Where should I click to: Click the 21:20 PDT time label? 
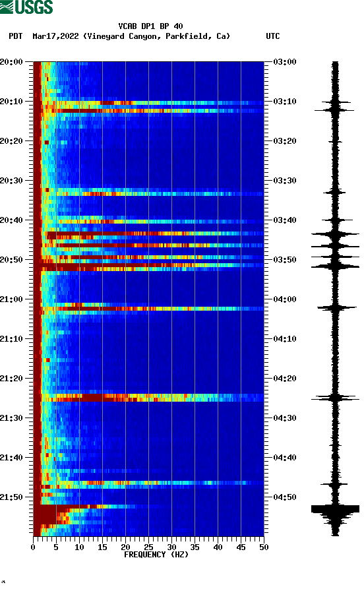point(11,379)
